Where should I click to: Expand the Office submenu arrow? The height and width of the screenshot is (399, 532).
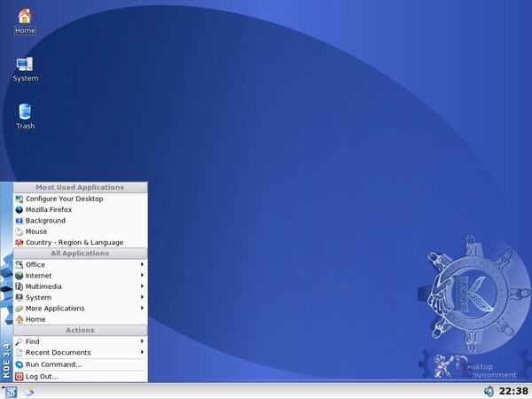coord(142,264)
